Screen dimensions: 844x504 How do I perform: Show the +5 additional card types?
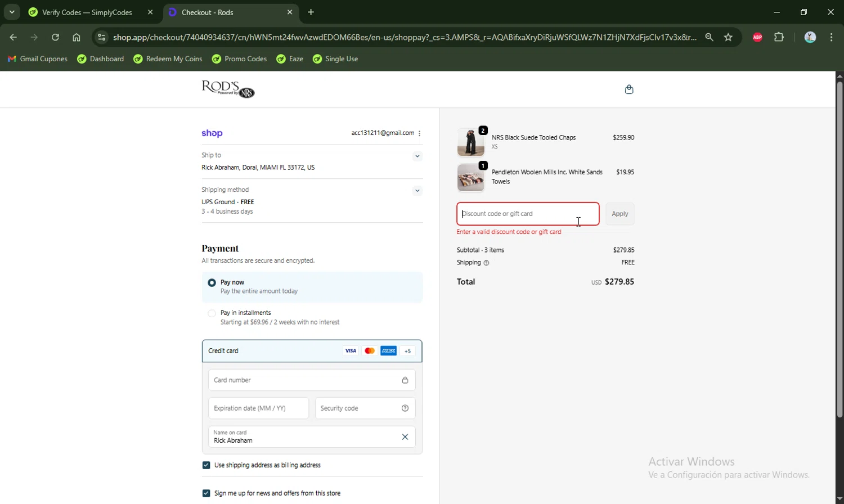click(408, 351)
